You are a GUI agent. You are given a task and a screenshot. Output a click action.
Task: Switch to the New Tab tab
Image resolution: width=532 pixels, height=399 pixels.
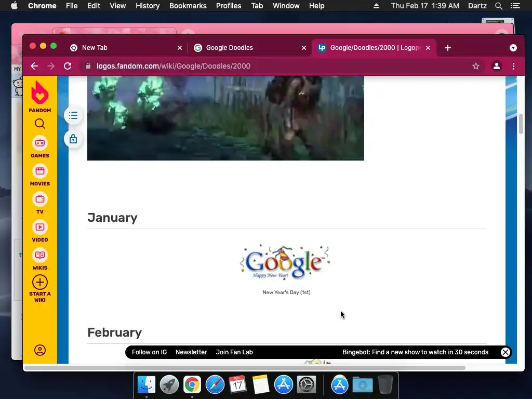point(126,48)
